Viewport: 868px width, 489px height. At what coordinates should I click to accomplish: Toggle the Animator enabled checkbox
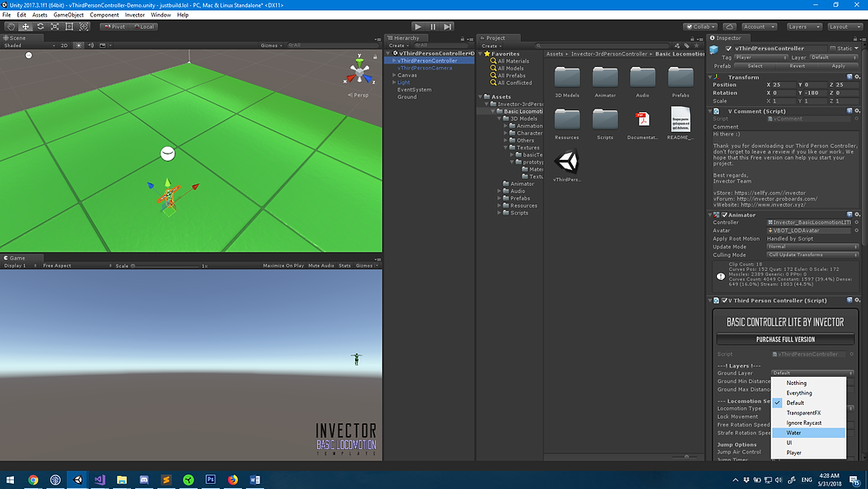point(724,215)
